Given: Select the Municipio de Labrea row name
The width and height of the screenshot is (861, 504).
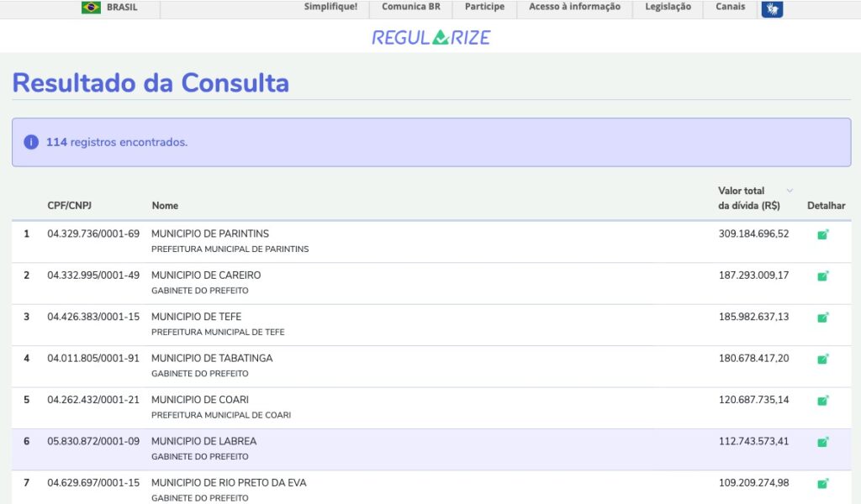Looking at the screenshot, I should (203, 441).
